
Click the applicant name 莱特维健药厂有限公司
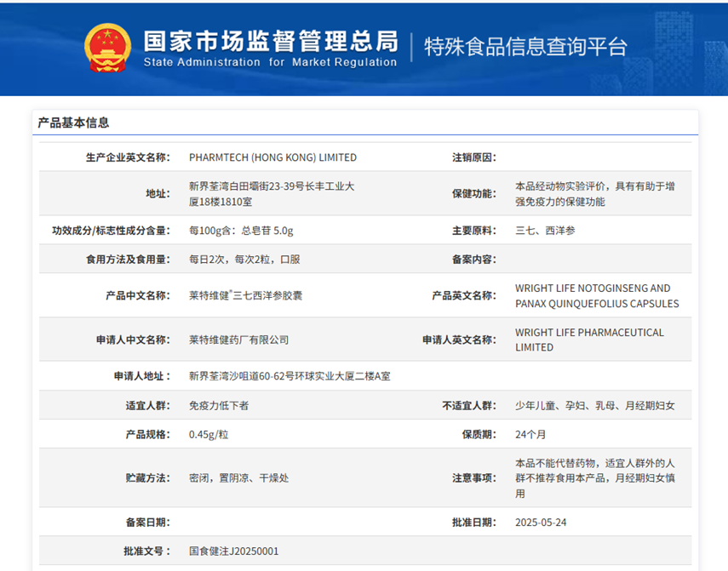(x=238, y=340)
